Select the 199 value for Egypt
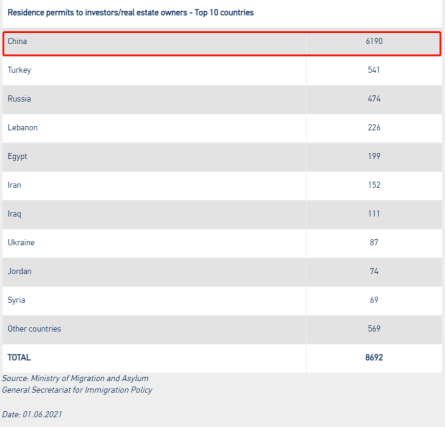The width and height of the screenshot is (445, 427). 374,156
